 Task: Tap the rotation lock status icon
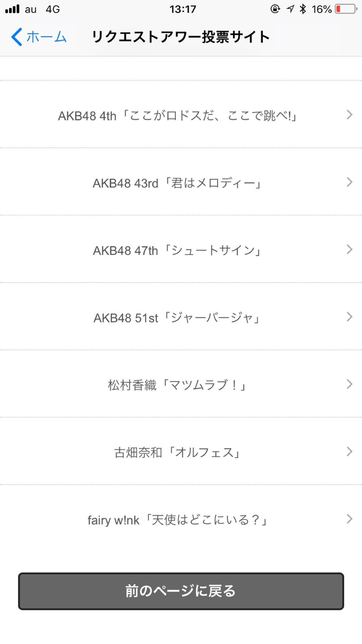point(275,9)
